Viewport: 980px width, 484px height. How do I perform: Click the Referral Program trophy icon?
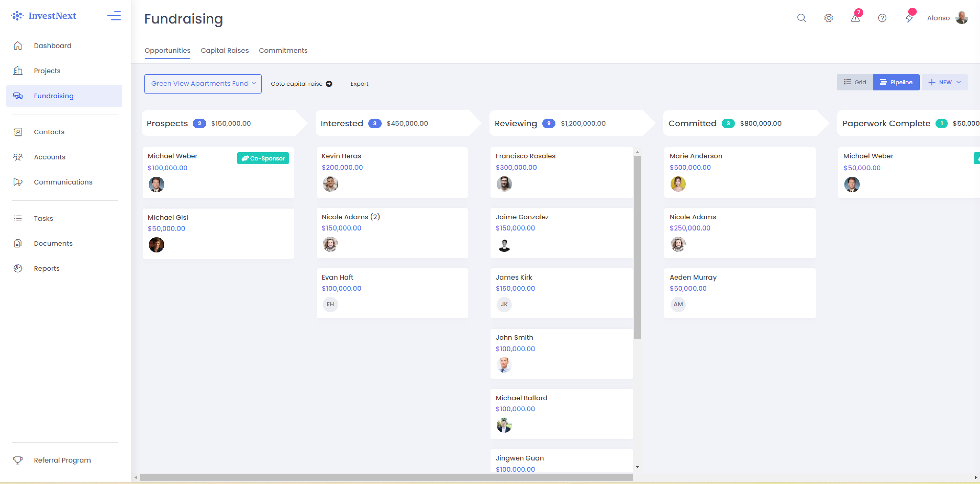click(x=18, y=460)
